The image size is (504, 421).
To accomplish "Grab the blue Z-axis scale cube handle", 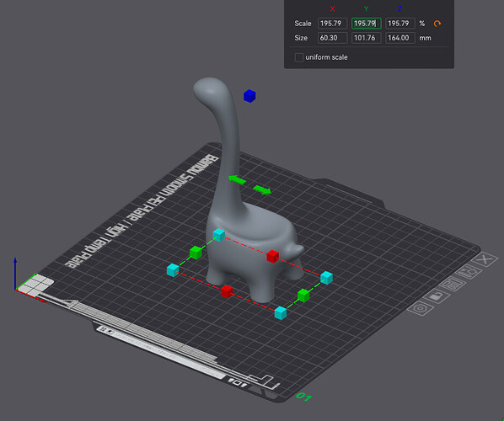I will point(249,96).
